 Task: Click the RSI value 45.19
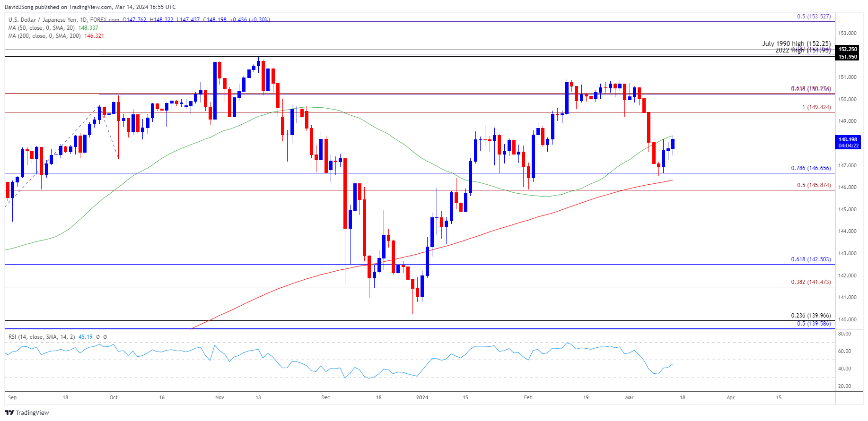tap(85, 337)
